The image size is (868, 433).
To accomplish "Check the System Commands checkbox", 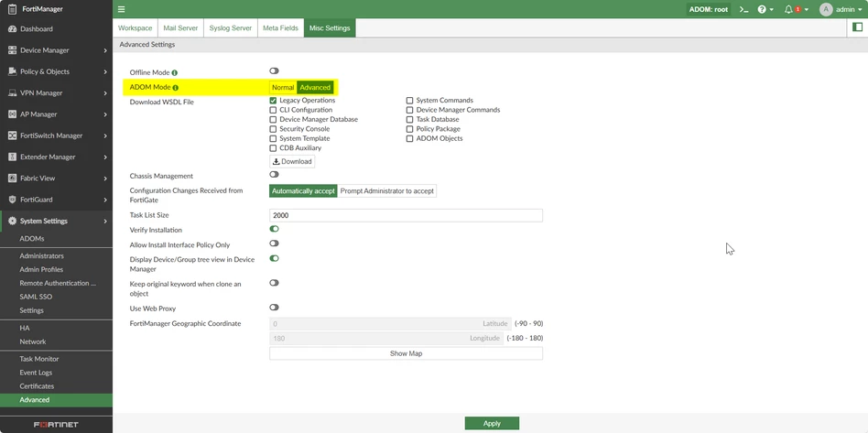I will pos(409,101).
